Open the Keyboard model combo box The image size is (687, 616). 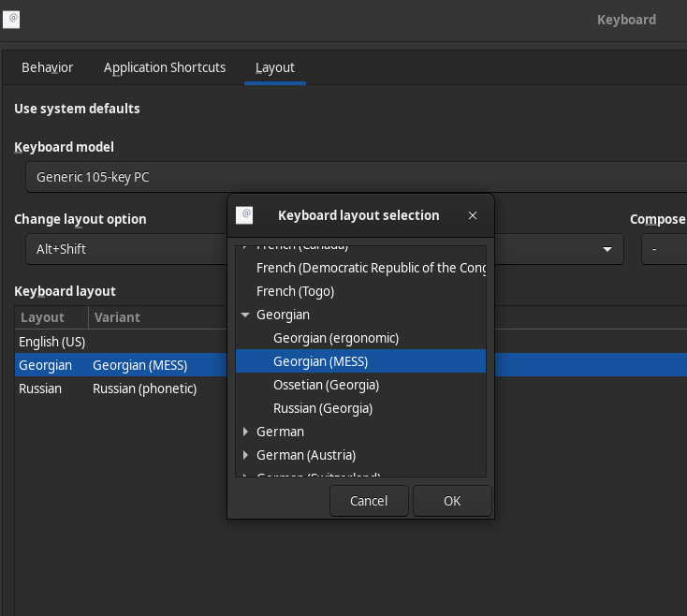point(356,177)
